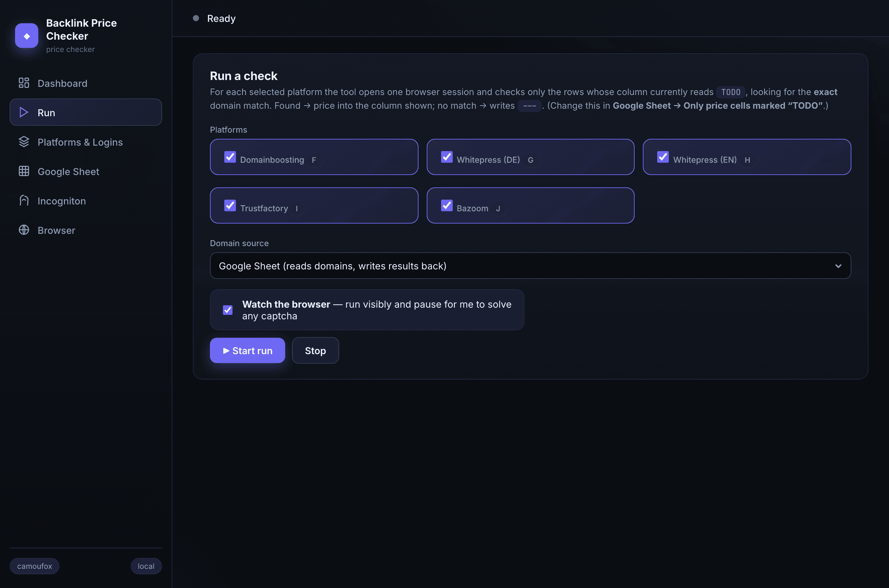889x588 pixels.
Task: Click the Ready status dot
Action: (196, 18)
